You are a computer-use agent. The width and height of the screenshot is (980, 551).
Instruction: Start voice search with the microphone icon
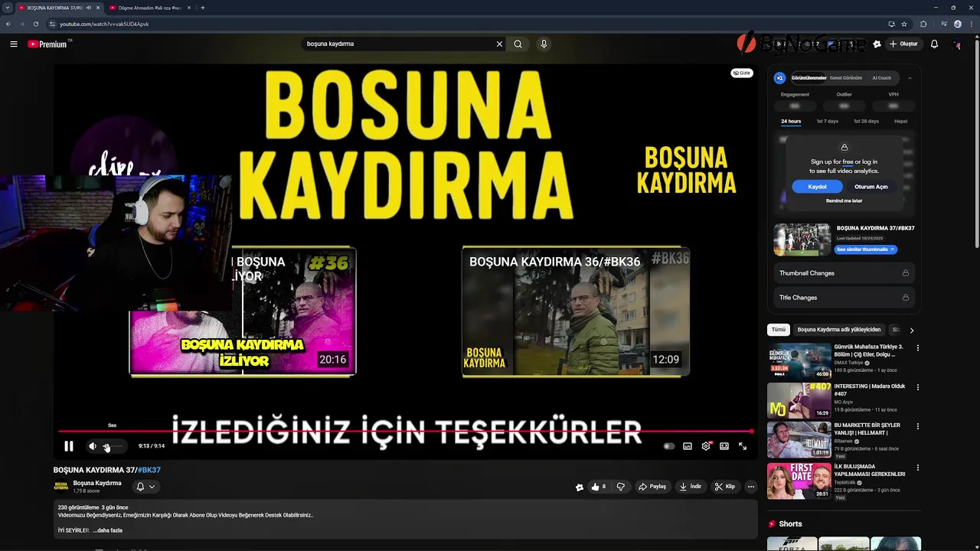tap(544, 44)
